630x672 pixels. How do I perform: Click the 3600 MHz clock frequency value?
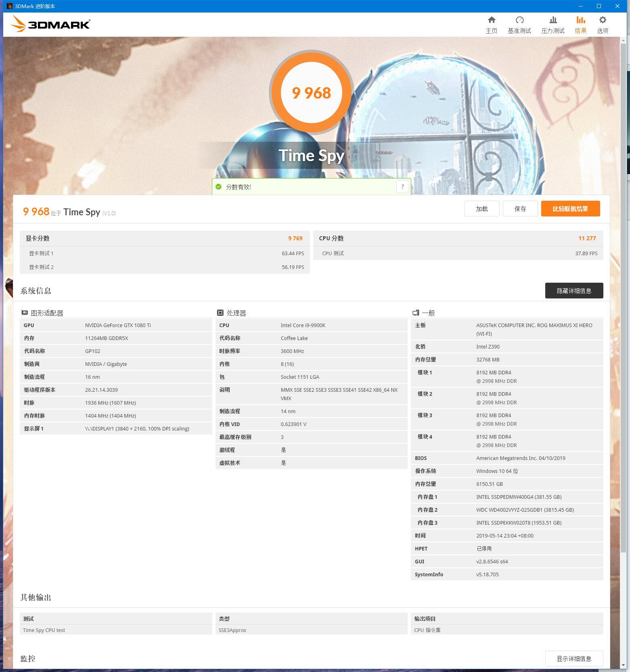click(292, 351)
